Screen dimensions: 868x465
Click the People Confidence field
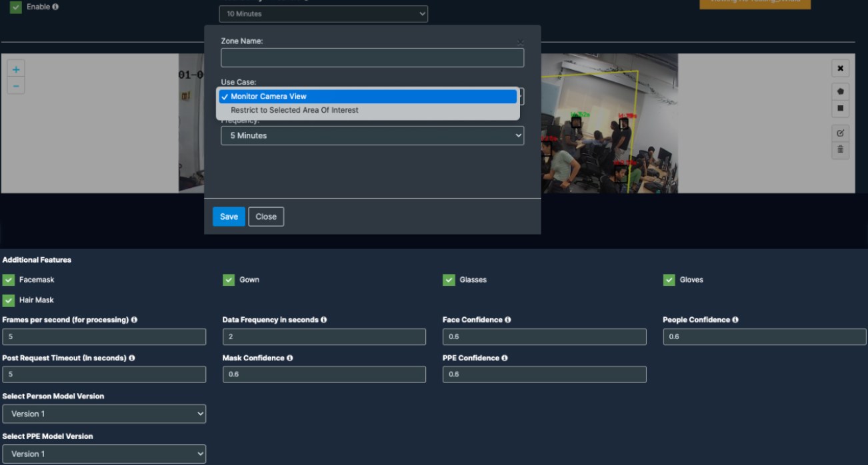coord(764,336)
